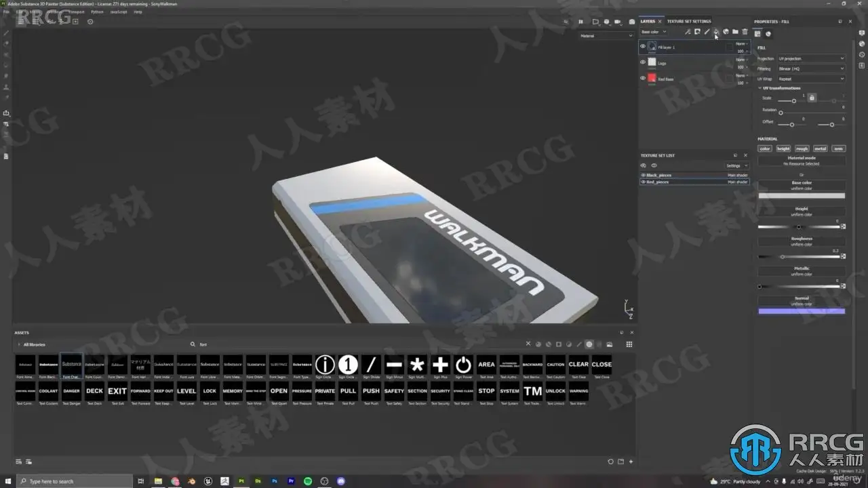The height and width of the screenshot is (488, 868).
Task: Pick the Sign Multiply asterisk asset
Action: click(417, 367)
